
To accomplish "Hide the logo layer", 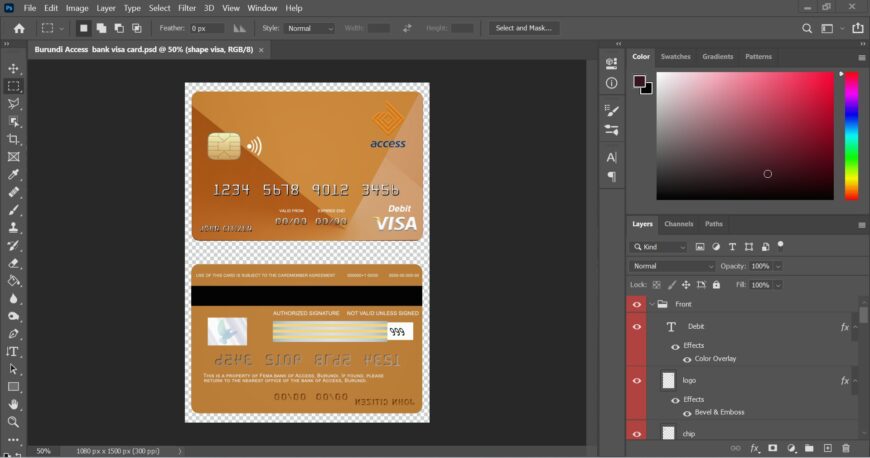I will click(x=636, y=381).
